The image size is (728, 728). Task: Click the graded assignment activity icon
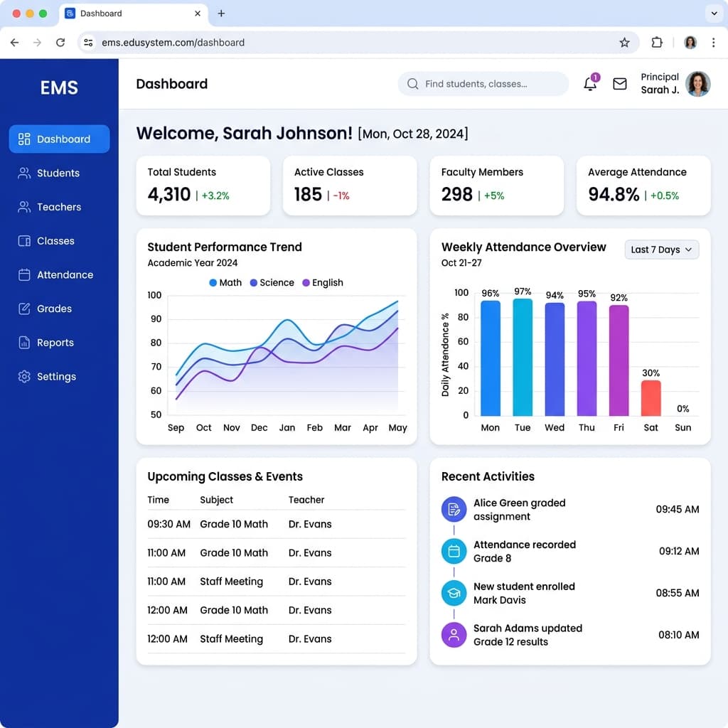[454, 509]
